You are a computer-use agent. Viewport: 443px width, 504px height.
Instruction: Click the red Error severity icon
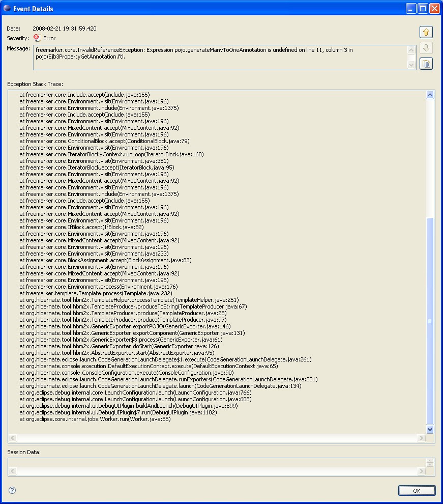click(37, 38)
